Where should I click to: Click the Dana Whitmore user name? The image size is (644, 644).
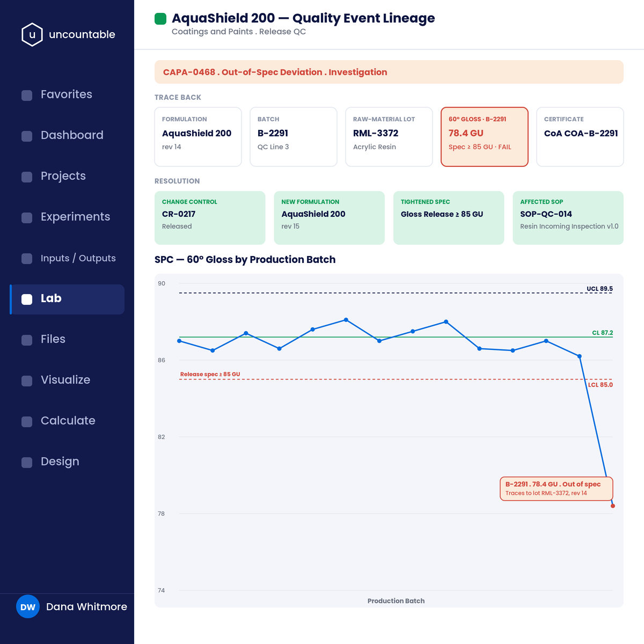click(x=86, y=607)
